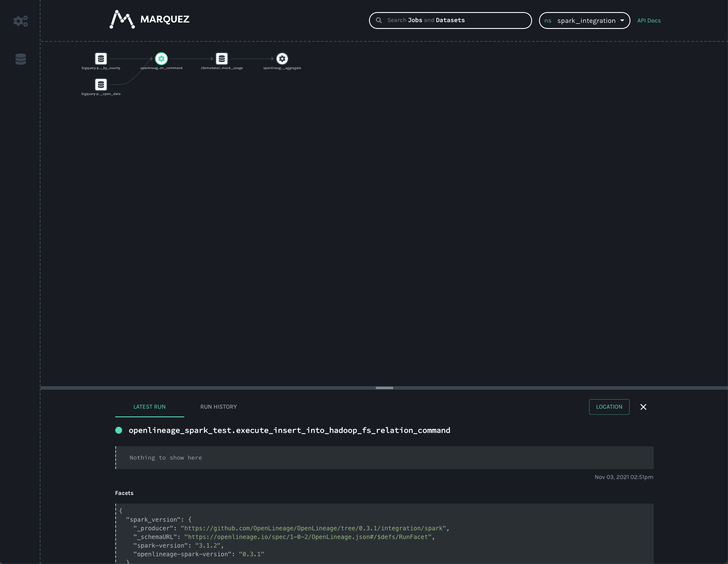
Task: Click the 'ns' namespace prefix label
Action: [x=548, y=21]
